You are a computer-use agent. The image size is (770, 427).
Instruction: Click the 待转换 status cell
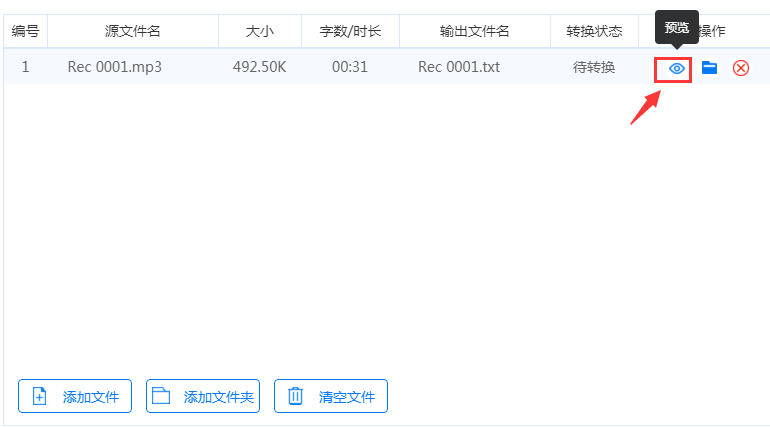594,67
